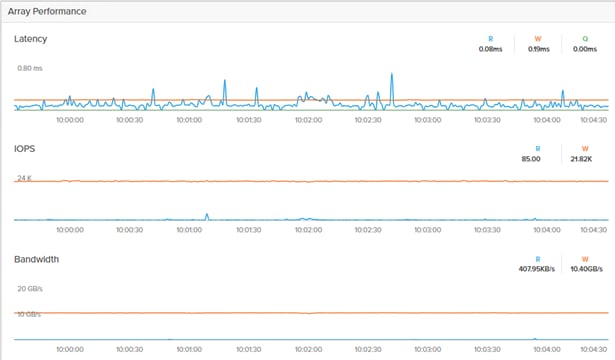Viewport: 615px width, 360px height.
Task: Select the orange W legend in IOPS
Action: [x=585, y=149]
